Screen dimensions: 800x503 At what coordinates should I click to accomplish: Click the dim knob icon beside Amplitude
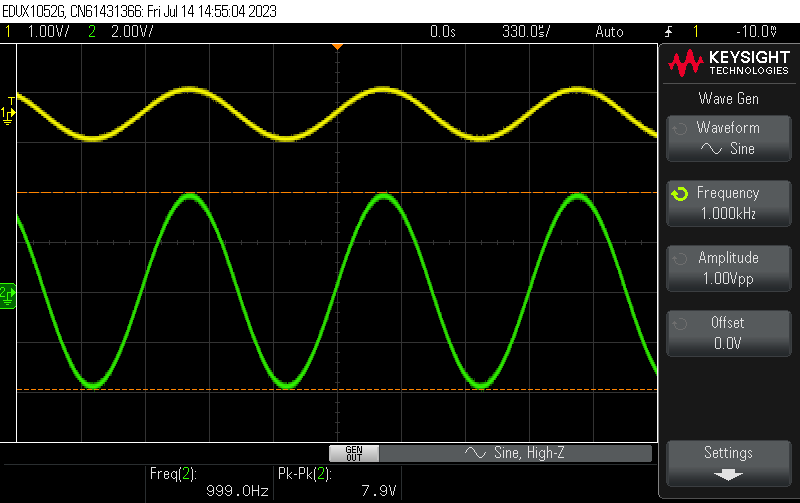[x=680, y=259]
